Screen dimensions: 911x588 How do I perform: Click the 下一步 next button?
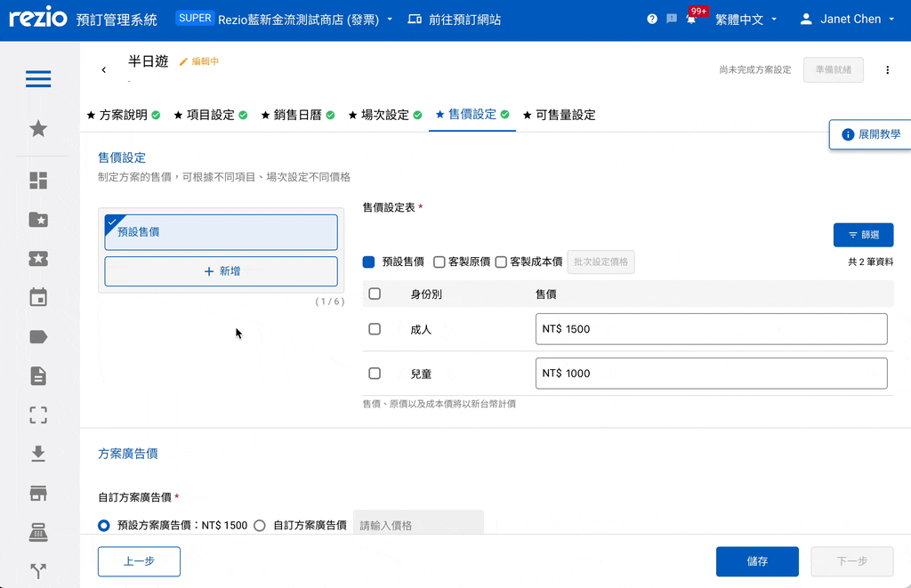click(x=851, y=561)
